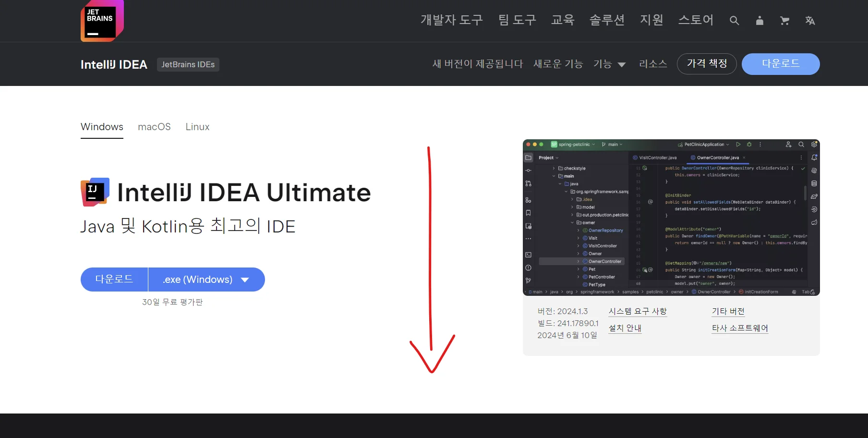
Task: Click the IntelliJ IDEA Ultimate IJ logo
Action: click(95, 192)
